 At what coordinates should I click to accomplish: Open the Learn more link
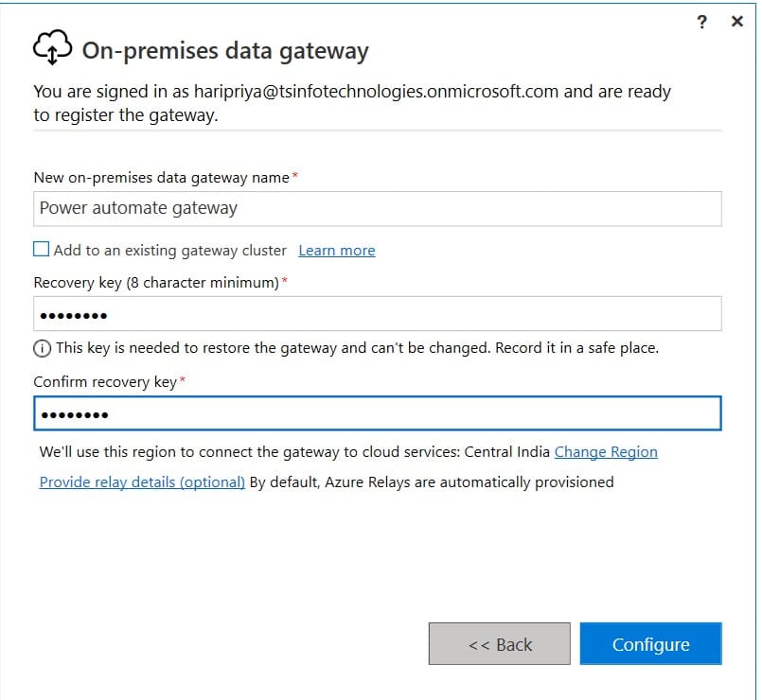[x=337, y=250]
